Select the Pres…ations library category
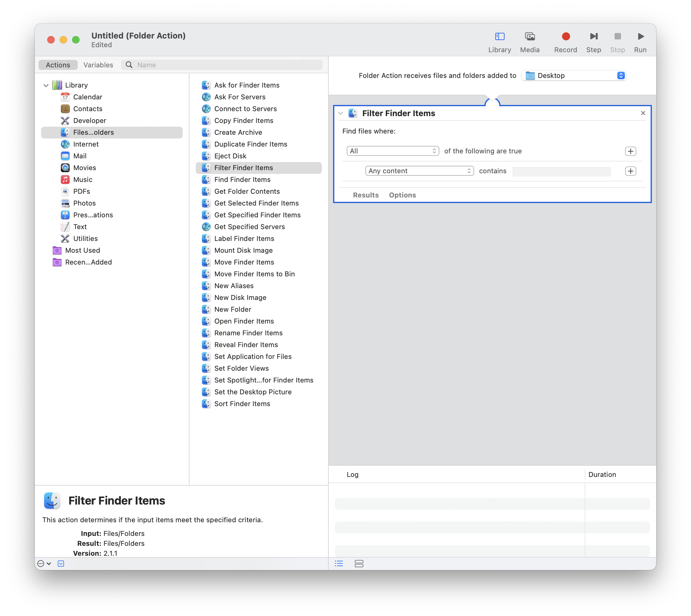 (x=93, y=215)
